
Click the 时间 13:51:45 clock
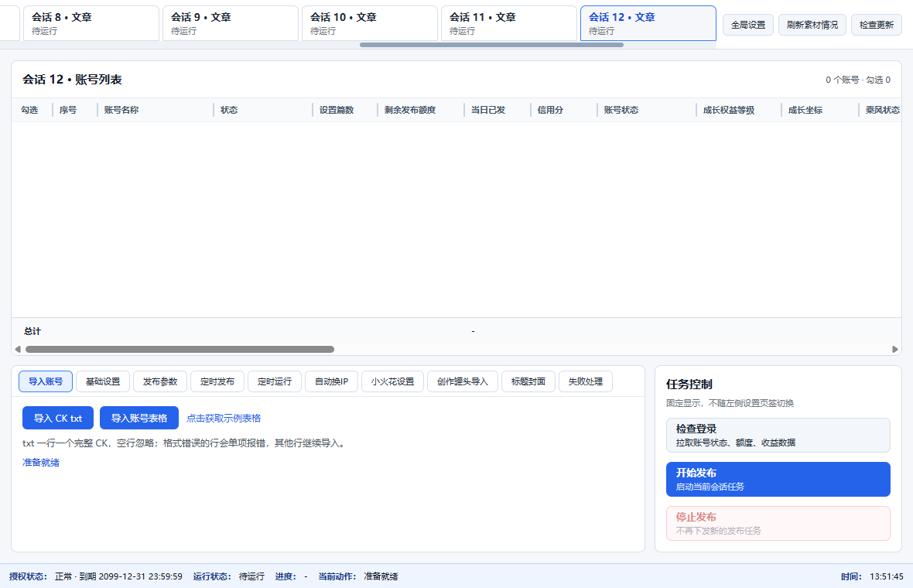pos(872,576)
